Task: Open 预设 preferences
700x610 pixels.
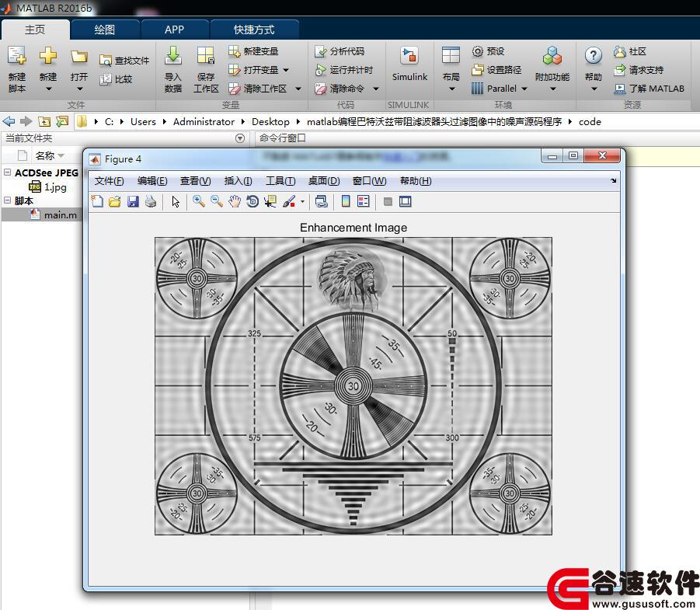Action: pyautogui.click(x=488, y=51)
